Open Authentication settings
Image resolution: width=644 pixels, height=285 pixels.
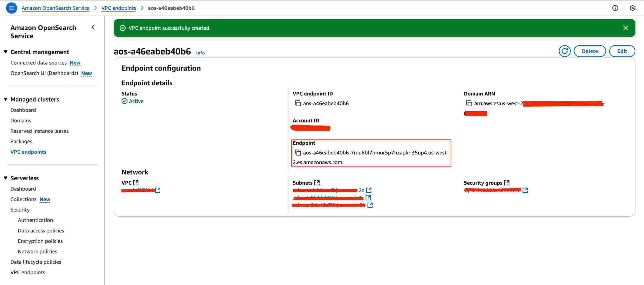point(35,220)
